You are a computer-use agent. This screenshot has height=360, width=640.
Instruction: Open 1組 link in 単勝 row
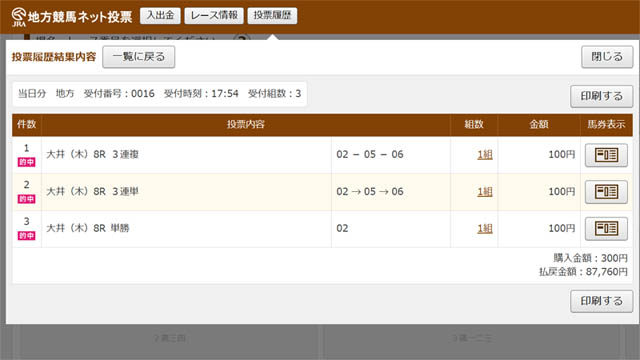(x=485, y=228)
